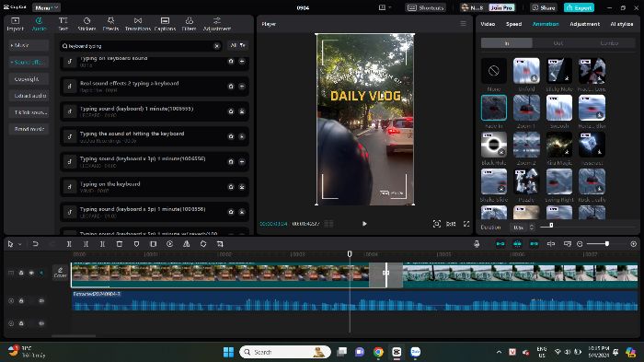Switch to the Speed tab
Screen dimensions: 644x362
coord(513,24)
